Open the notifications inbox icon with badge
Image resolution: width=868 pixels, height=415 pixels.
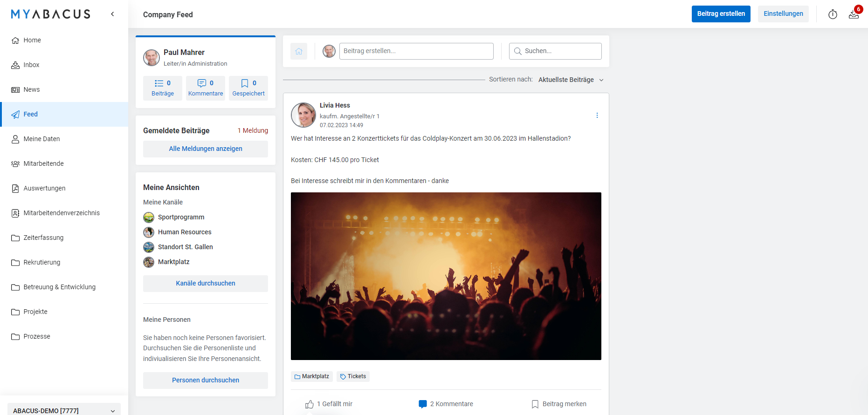click(854, 14)
